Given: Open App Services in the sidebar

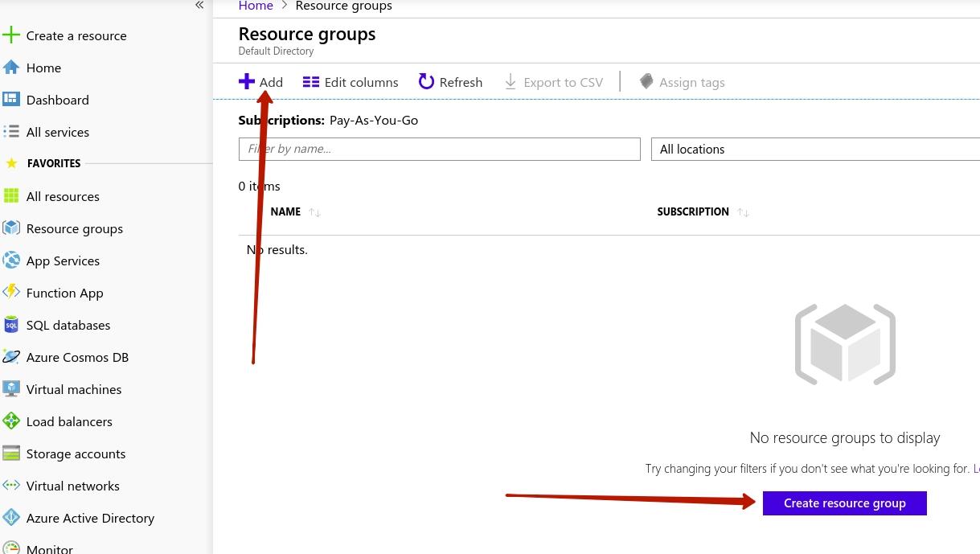Looking at the screenshot, I should coord(63,261).
